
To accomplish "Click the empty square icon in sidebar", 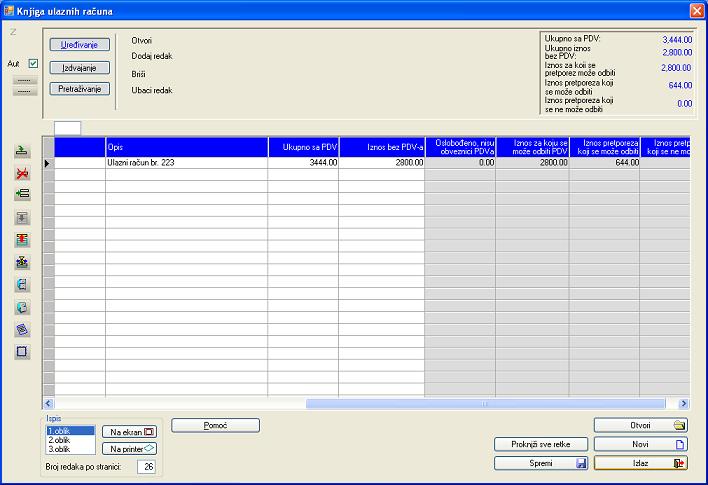I will click(x=22, y=352).
